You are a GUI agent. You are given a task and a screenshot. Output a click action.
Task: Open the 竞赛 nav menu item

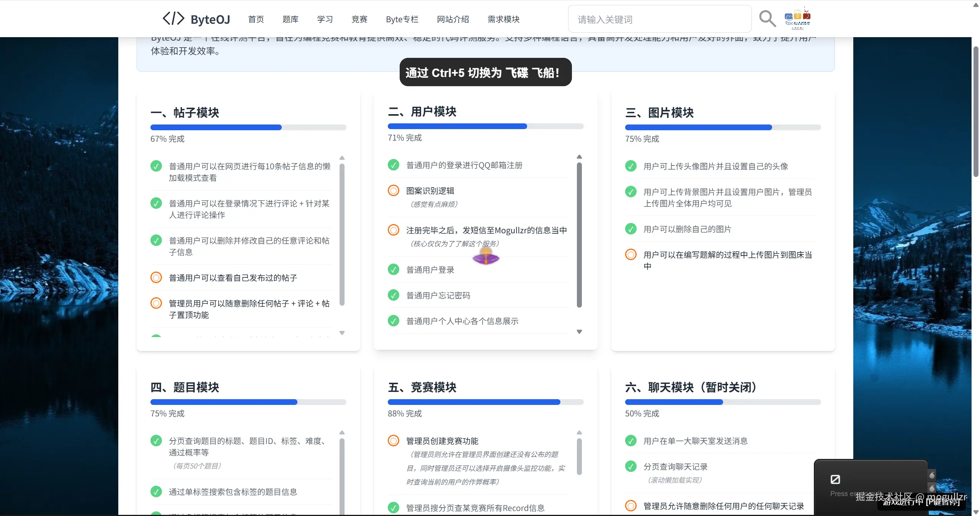[x=359, y=19]
